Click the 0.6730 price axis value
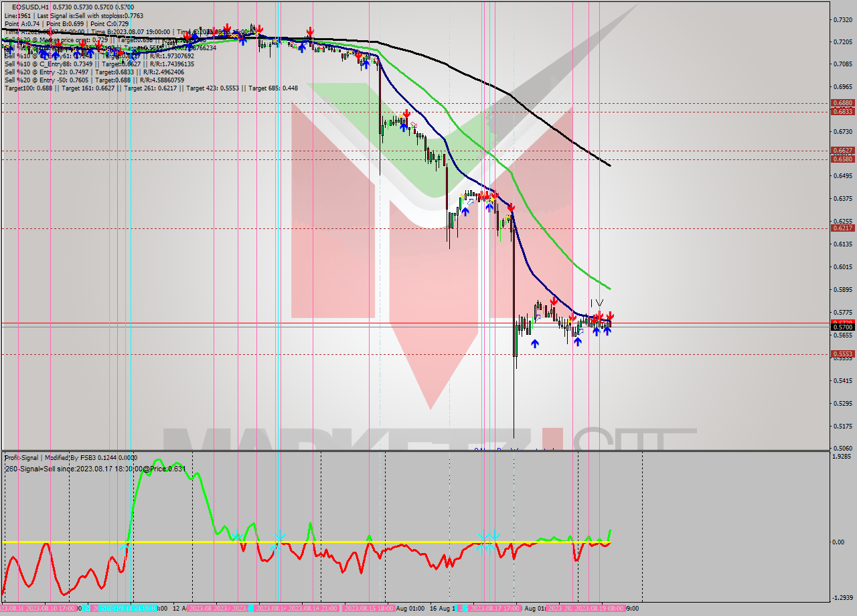The height and width of the screenshot is (616, 857). (842, 131)
